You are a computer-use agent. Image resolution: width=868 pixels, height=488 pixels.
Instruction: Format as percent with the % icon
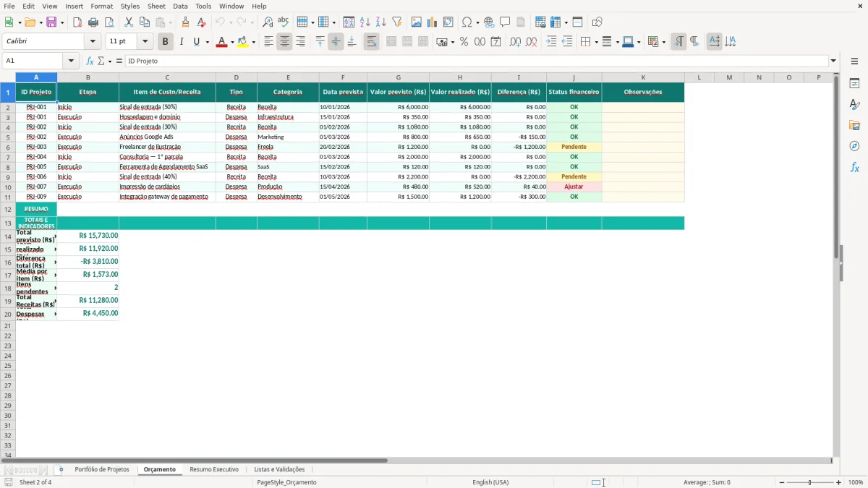click(x=464, y=42)
